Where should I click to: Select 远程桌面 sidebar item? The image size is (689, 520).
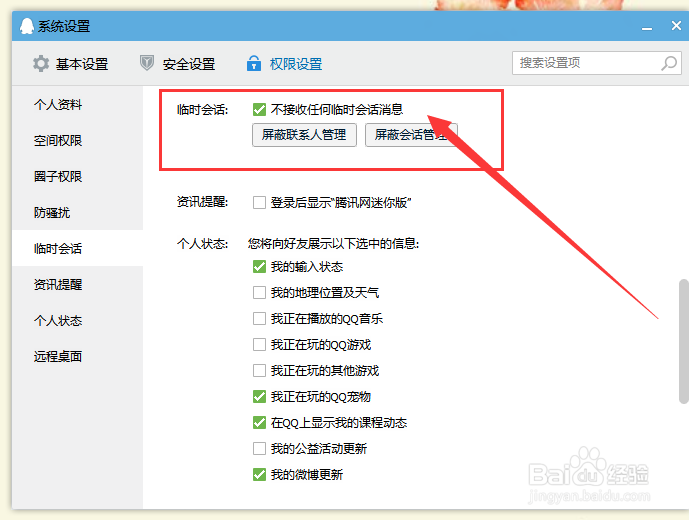(58, 356)
